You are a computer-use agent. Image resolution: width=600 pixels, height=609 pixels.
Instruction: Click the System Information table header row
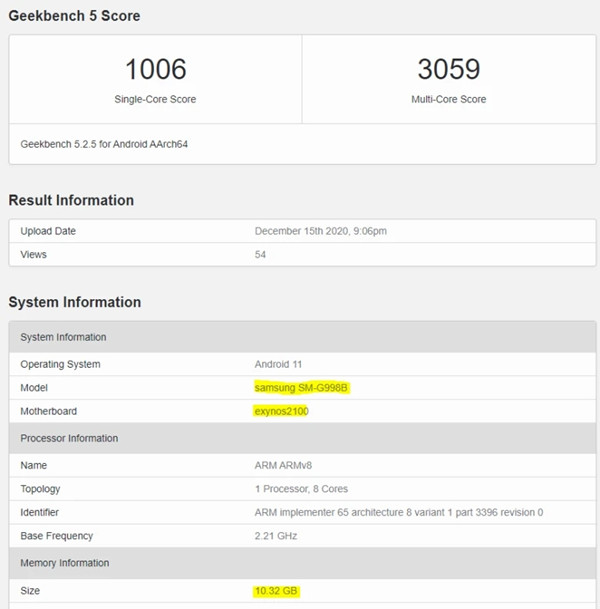(x=303, y=337)
